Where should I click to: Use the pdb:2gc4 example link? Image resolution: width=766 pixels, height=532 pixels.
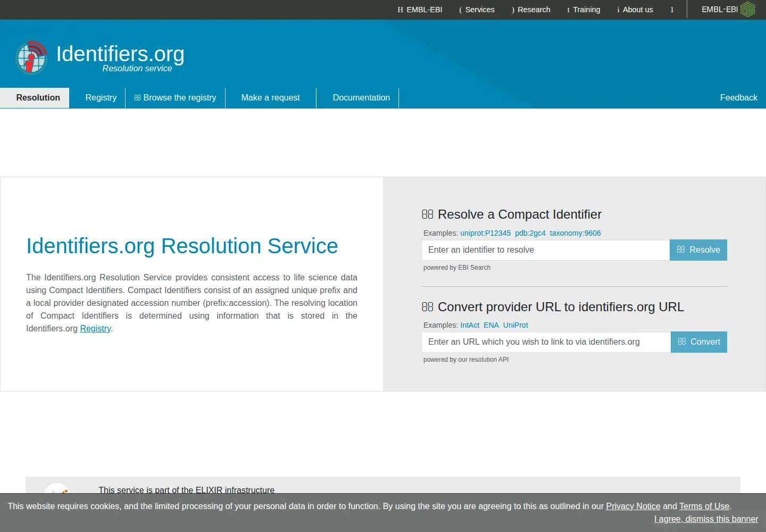[x=530, y=233]
